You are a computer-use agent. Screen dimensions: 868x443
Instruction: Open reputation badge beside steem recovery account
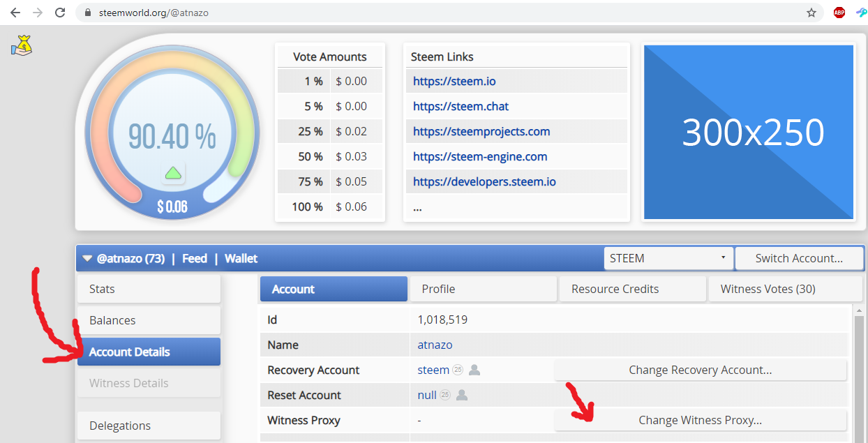tap(458, 370)
